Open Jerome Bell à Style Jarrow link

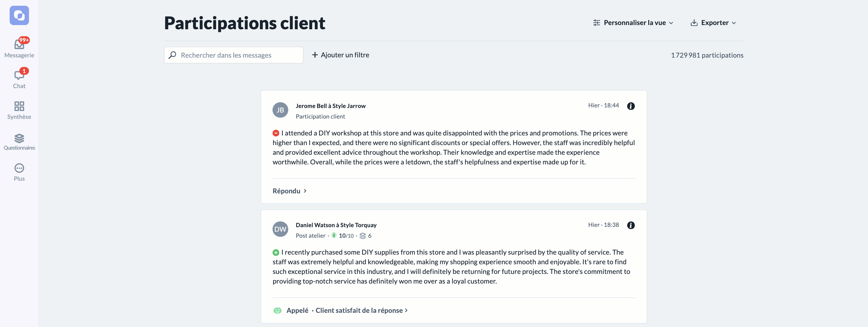(x=330, y=106)
